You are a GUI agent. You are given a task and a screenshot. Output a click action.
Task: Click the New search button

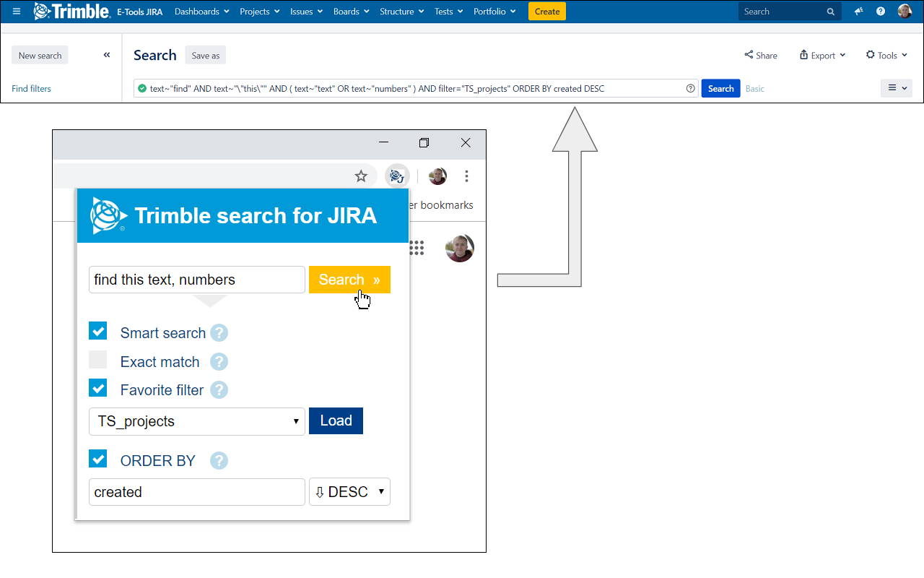[x=40, y=56]
